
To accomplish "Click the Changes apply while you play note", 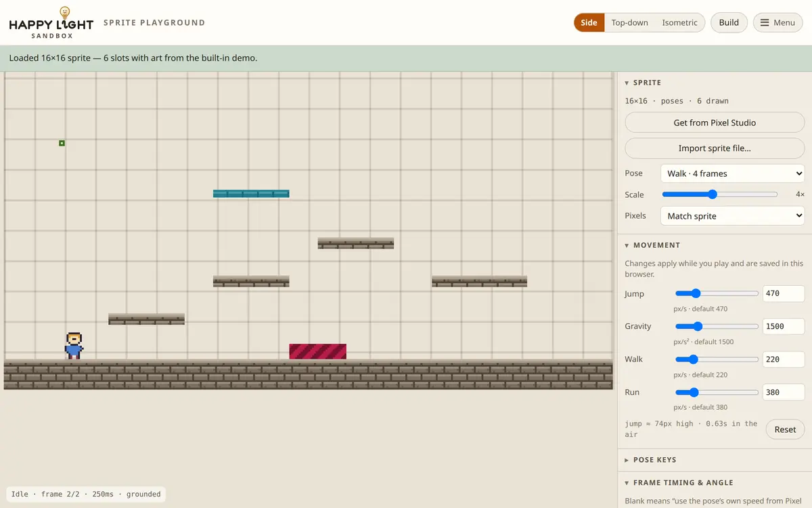I will (x=714, y=269).
